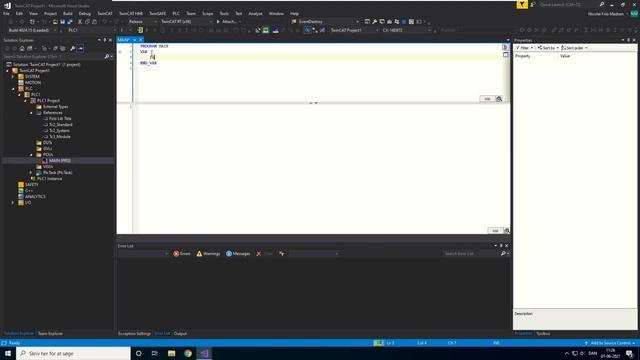Select MAIN (PRG) in Solution Explorer

tap(59, 160)
